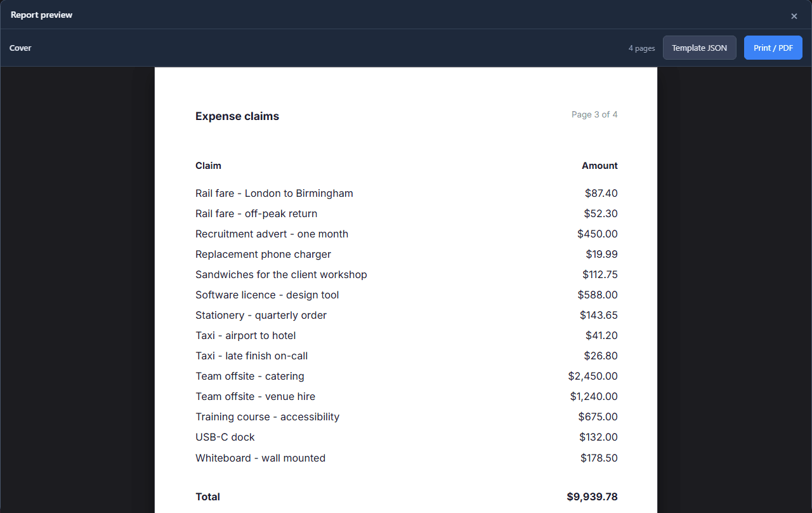Click the $675.00 amount
812x513 pixels.
pos(598,416)
